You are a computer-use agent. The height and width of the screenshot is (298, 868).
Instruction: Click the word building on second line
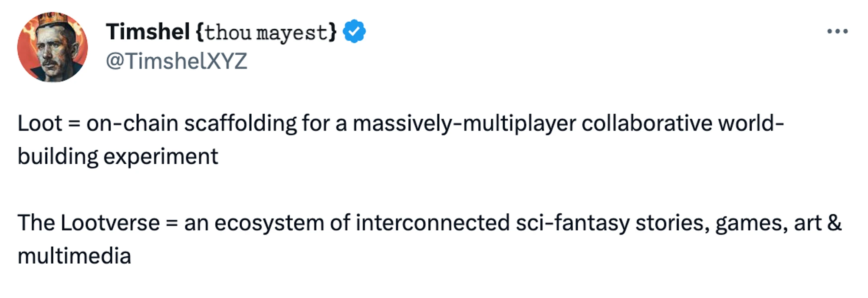58,156
